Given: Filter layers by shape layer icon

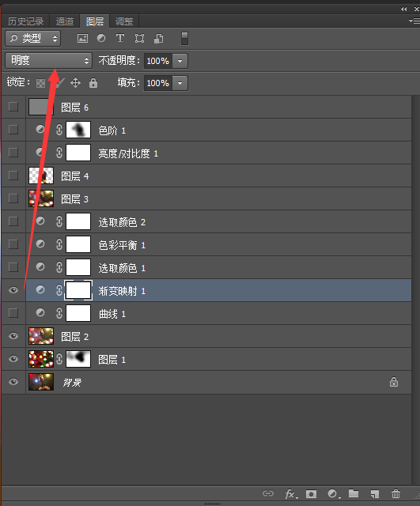Looking at the screenshot, I should [x=139, y=39].
